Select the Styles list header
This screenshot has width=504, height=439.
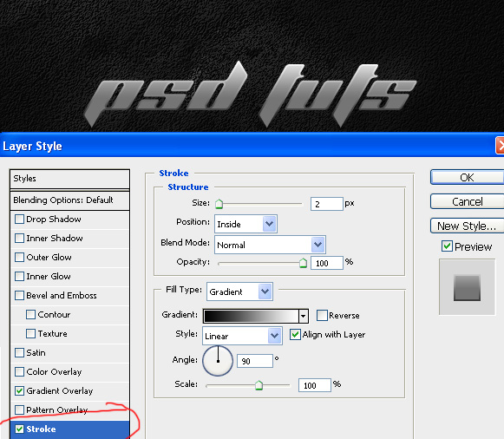69,179
